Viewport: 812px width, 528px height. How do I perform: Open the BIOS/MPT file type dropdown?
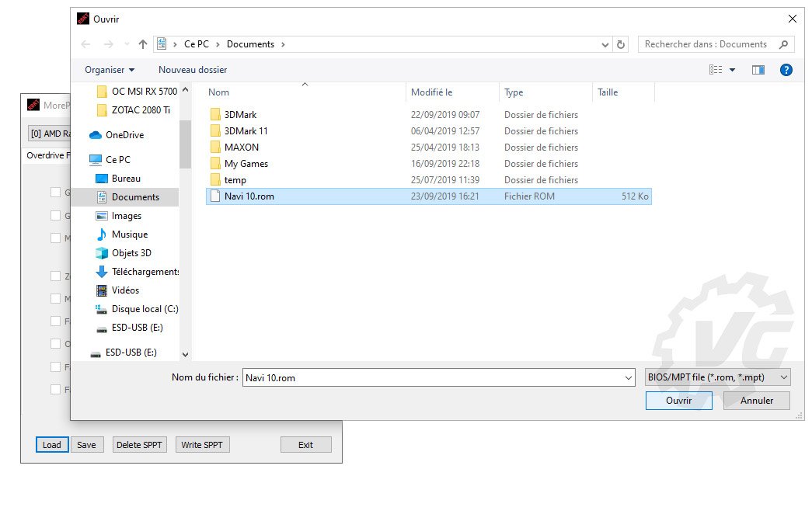tap(717, 377)
